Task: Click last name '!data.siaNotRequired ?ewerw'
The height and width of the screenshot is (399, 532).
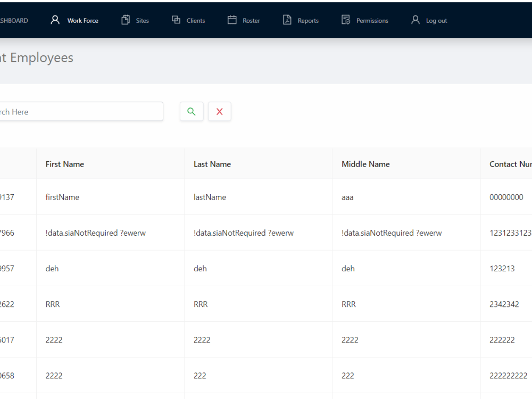Action: tap(244, 233)
